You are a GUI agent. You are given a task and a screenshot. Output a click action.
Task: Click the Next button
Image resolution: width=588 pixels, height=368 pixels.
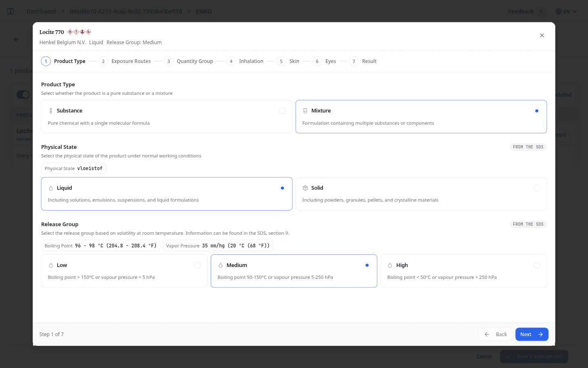tap(532, 334)
